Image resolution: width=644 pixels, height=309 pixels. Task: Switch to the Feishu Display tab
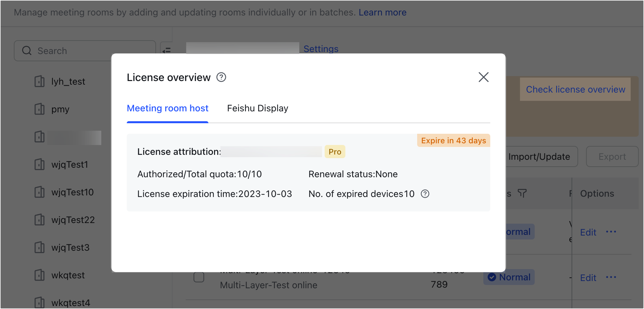pyautogui.click(x=257, y=108)
